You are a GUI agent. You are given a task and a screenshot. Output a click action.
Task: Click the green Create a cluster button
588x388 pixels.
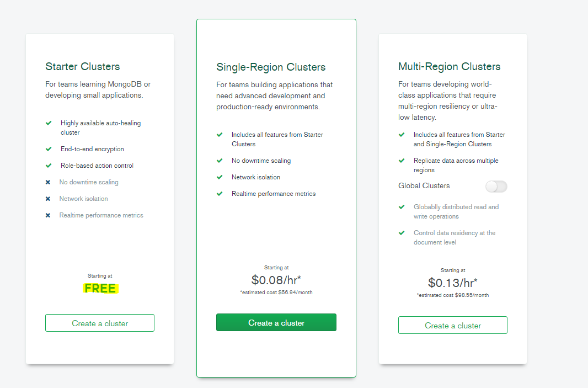pos(276,322)
